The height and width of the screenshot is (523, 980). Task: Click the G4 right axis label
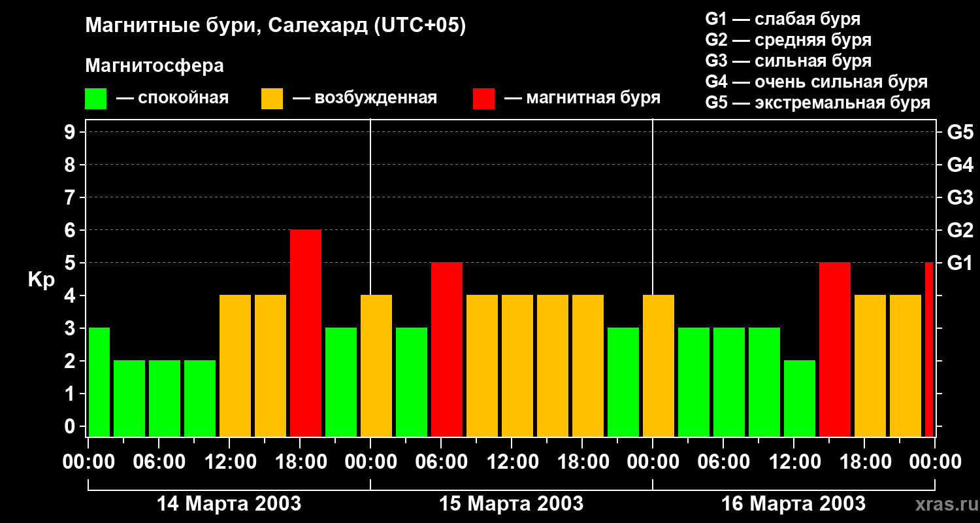tap(960, 165)
